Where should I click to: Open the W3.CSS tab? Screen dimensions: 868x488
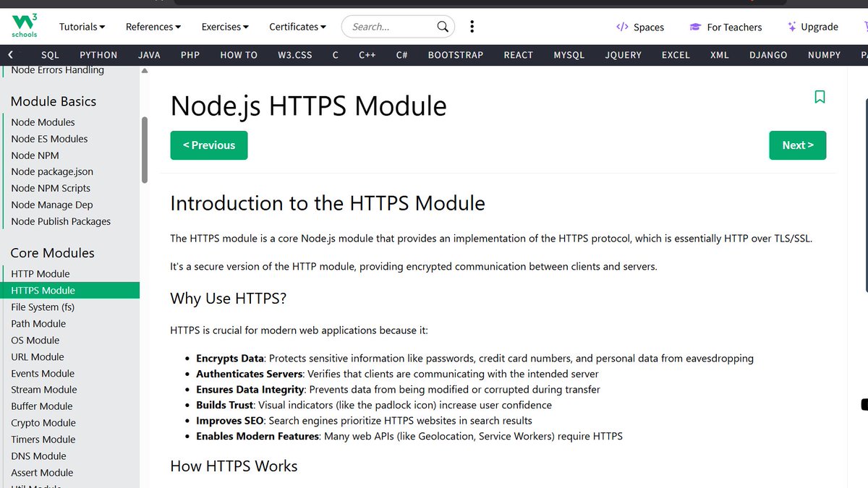click(x=295, y=55)
